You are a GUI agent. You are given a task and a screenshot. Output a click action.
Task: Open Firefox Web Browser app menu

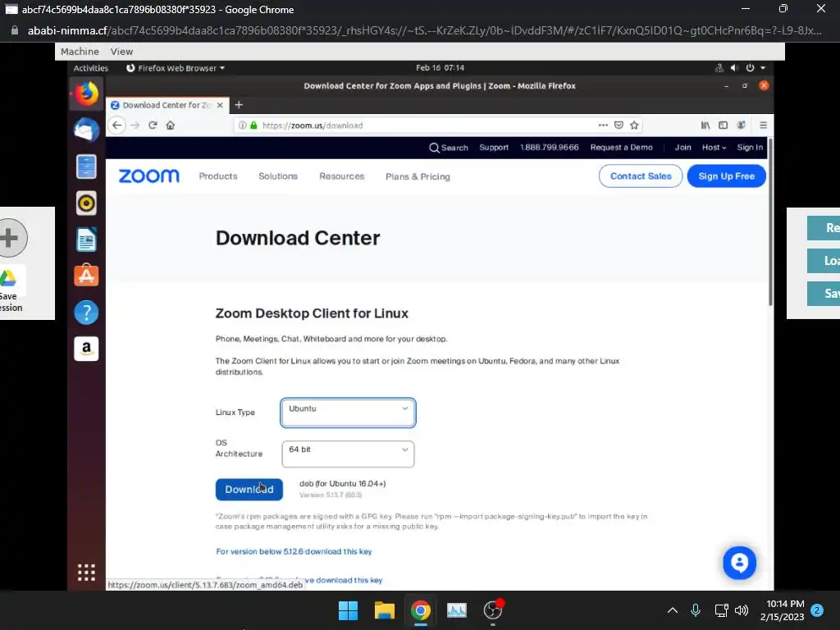(x=176, y=68)
